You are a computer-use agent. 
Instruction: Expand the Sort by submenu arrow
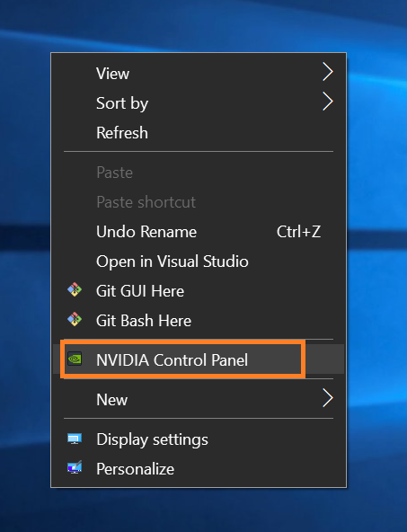point(327,102)
